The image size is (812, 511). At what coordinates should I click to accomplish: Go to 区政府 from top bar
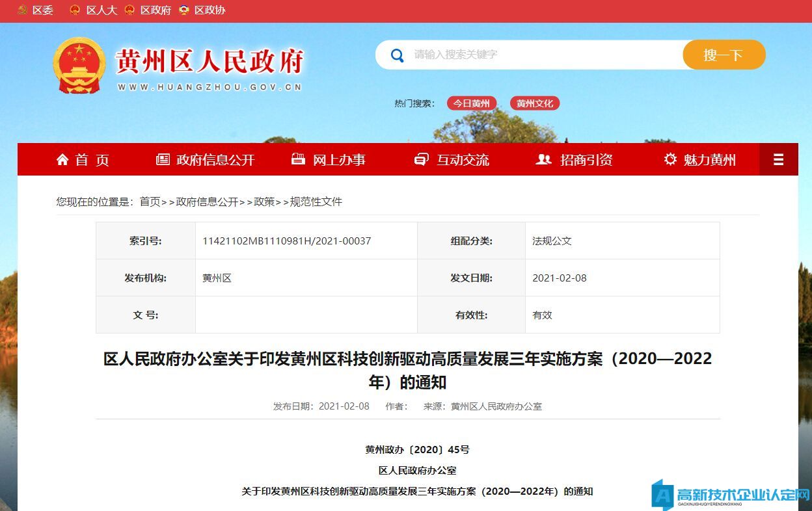(156, 10)
